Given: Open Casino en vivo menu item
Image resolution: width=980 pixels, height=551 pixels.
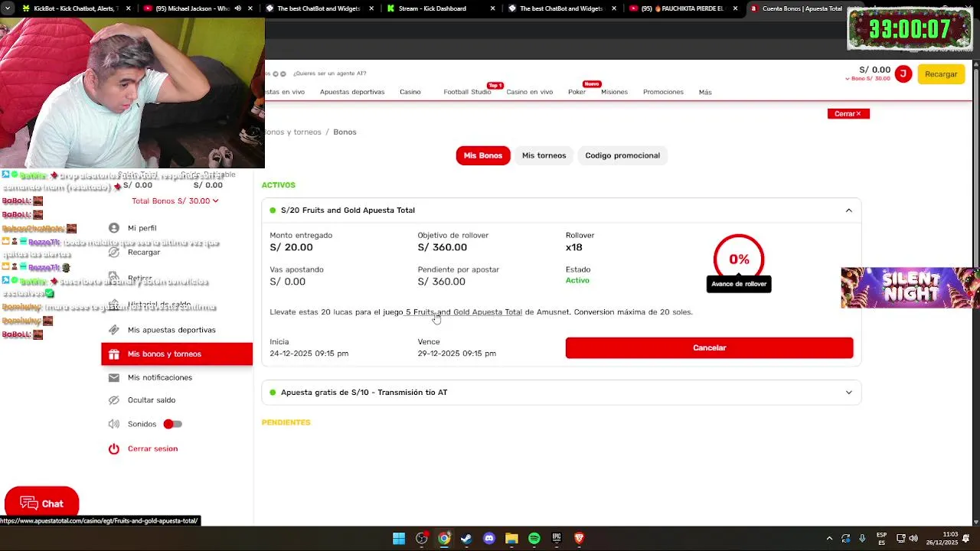Looking at the screenshot, I should click(529, 92).
